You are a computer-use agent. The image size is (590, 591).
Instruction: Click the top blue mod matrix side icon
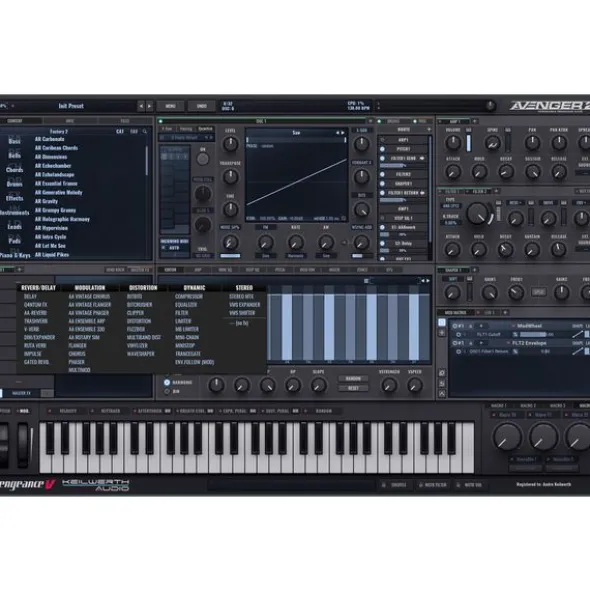[442, 323]
